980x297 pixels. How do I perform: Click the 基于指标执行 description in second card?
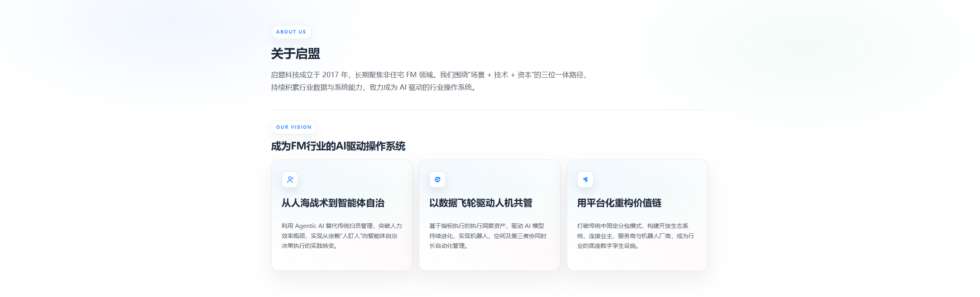point(488,236)
